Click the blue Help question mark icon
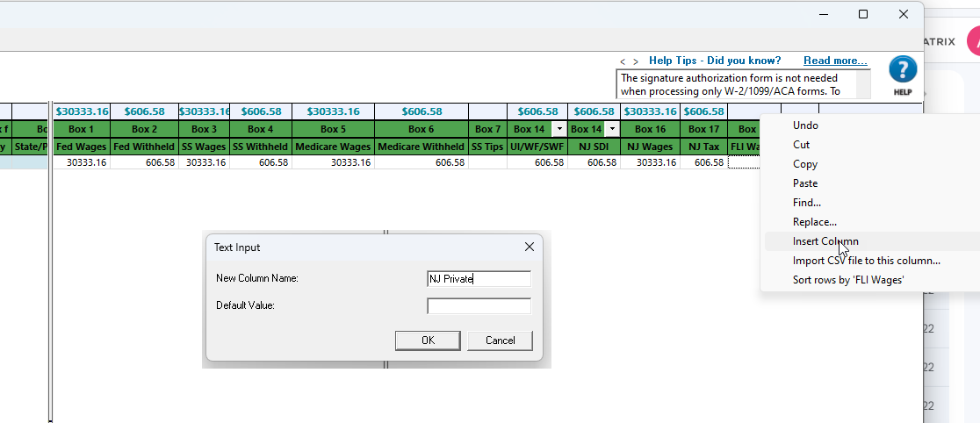Screen dimensions: 980x423 click(903, 71)
